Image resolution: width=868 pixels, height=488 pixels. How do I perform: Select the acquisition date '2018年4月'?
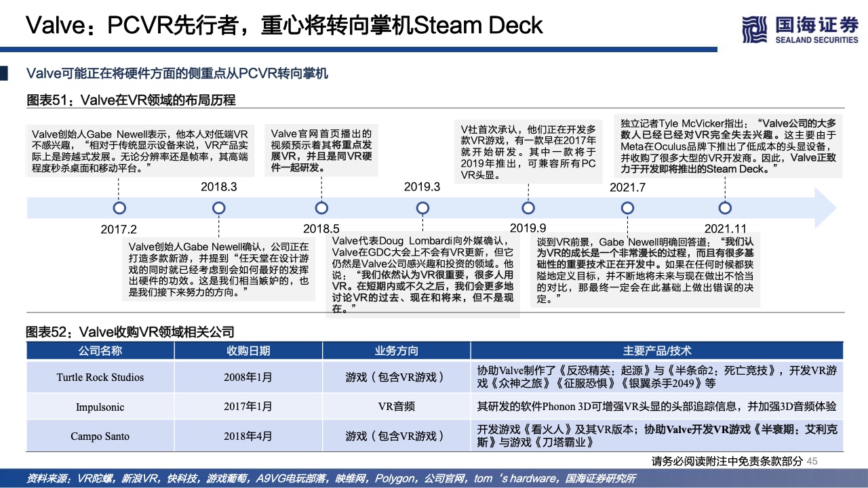pos(248,436)
